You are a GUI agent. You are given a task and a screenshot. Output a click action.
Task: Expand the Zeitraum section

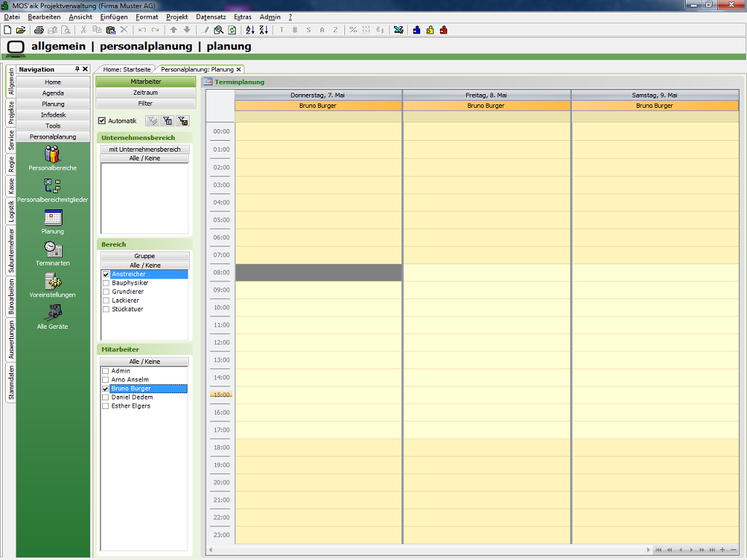[145, 93]
